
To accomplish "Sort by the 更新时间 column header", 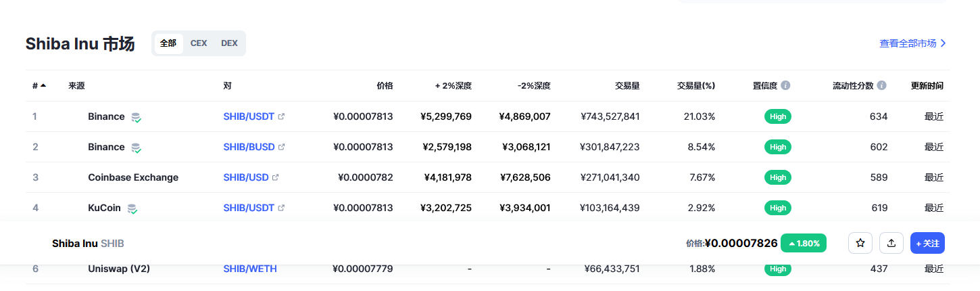I will pyautogui.click(x=927, y=86).
